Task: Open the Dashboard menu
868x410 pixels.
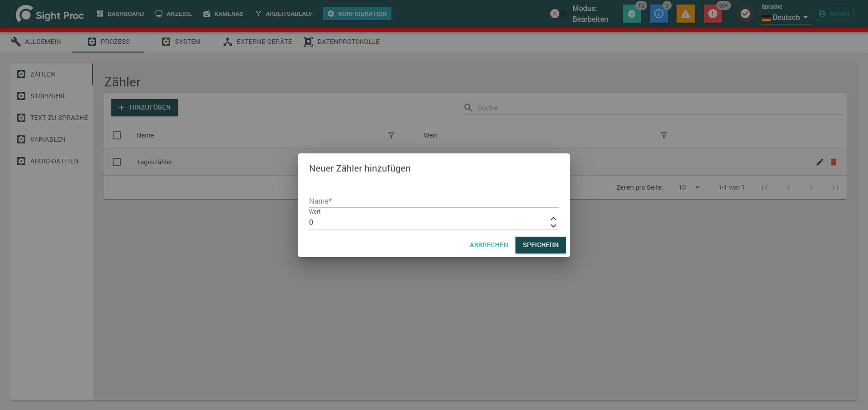Action: pyautogui.click(x=120, y=14)
